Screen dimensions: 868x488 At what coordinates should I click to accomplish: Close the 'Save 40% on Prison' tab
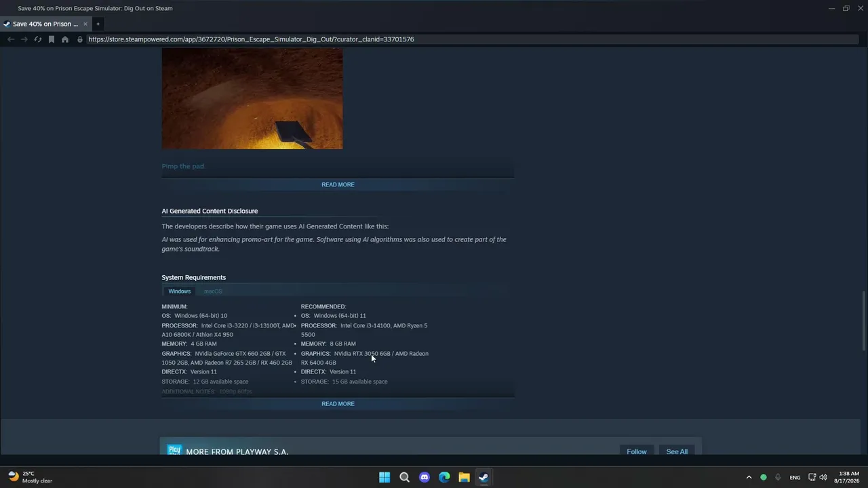click(85, 24)
